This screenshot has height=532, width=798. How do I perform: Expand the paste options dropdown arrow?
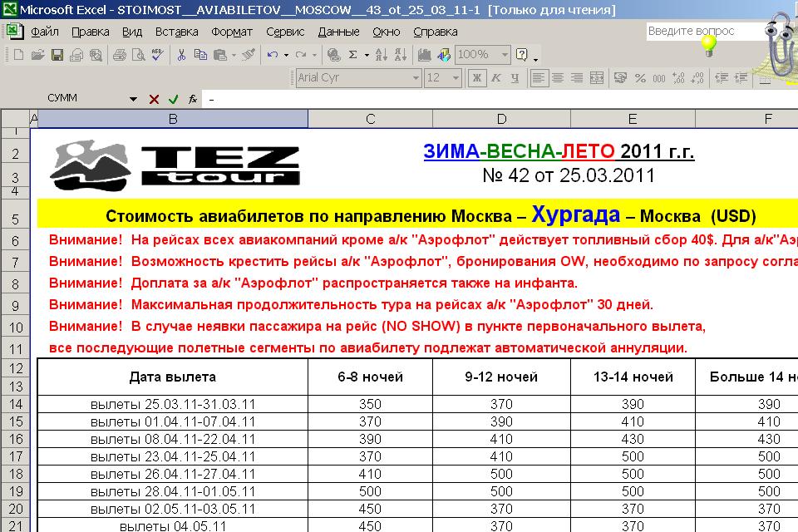234,55
